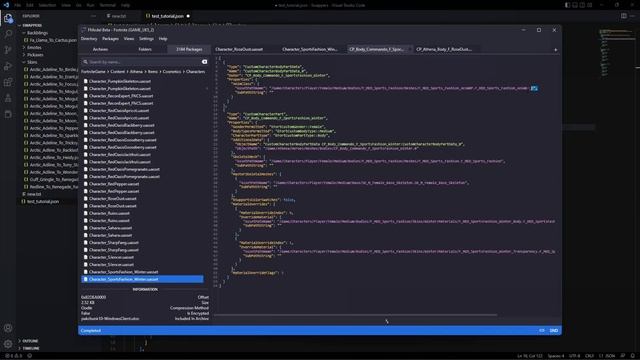The width and height of the screenshot is (640, 360).
Task: Click the VS Code minimap
Action: coord(616,53)
